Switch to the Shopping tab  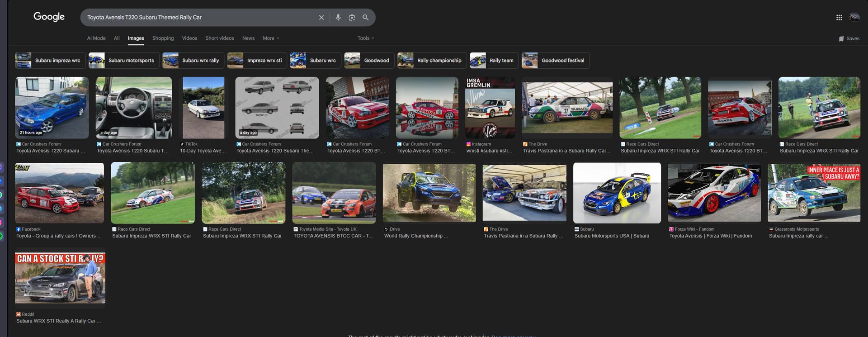(x=163, y=38)
